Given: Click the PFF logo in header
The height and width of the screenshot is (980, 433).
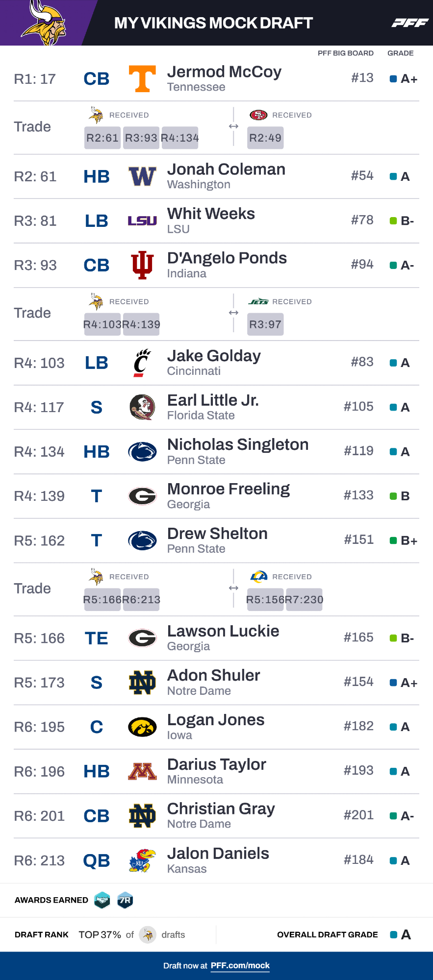Looking at the screenshot, I should pyautogui.click(x=410, y=23).
